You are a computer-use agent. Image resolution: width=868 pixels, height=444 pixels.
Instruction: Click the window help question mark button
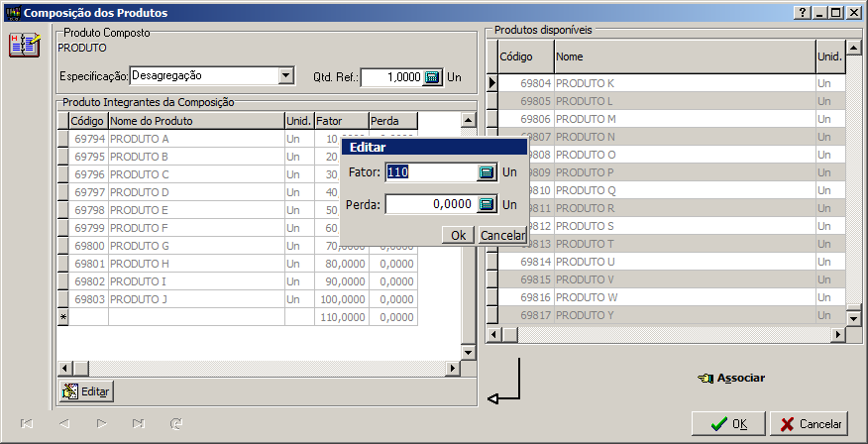point(802,13)
